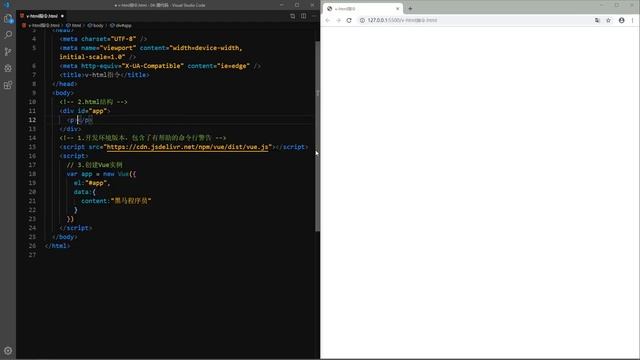Click the var app = new Vue line

coord(101,174)
